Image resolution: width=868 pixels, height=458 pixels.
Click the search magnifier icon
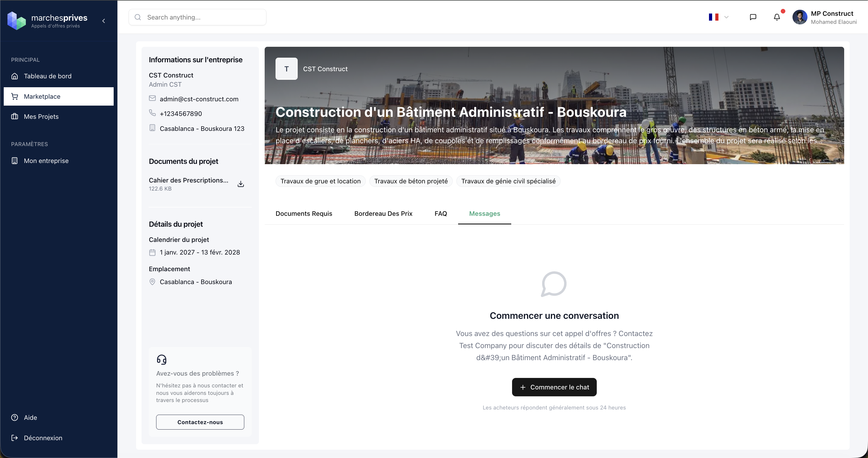138,17
